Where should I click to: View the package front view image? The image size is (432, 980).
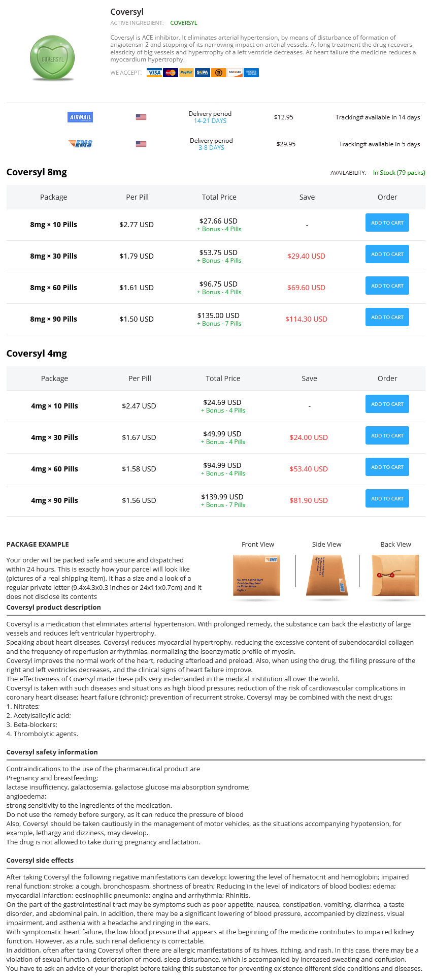[x=256, y=576]
